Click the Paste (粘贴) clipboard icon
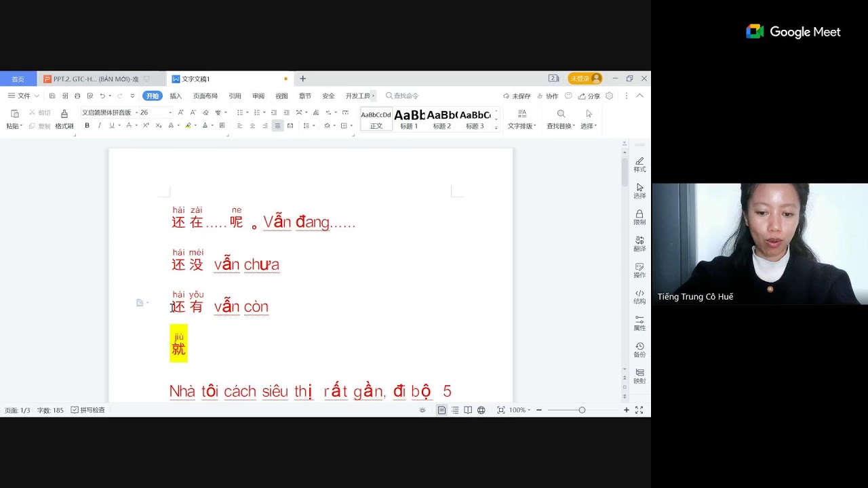This screenshot has height=488, width=868. tap(14, 113)
